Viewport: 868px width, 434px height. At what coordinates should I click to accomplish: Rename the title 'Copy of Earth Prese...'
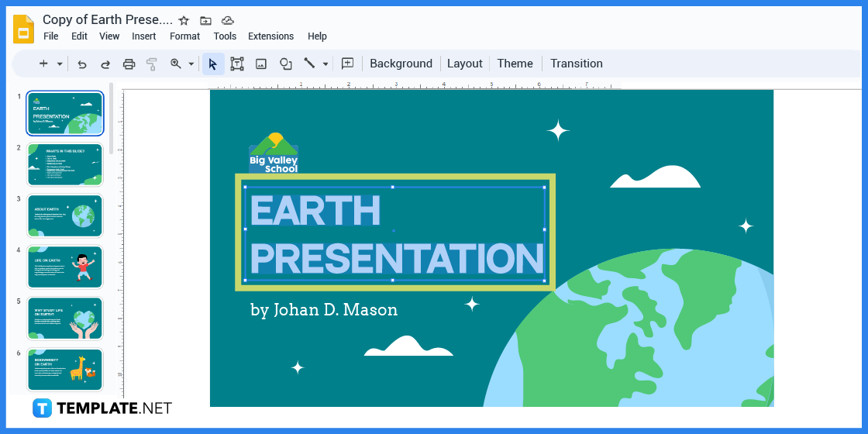108,20
